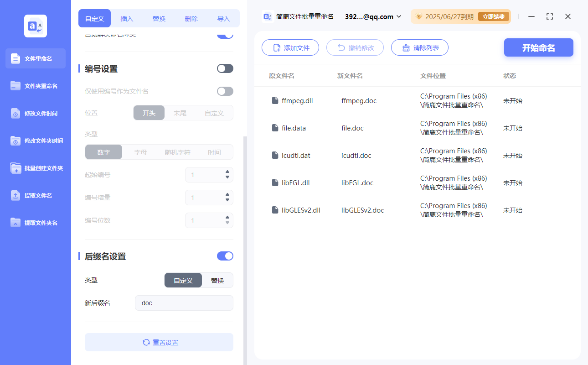Decrement the 编号增量 value

click(227, 200)
